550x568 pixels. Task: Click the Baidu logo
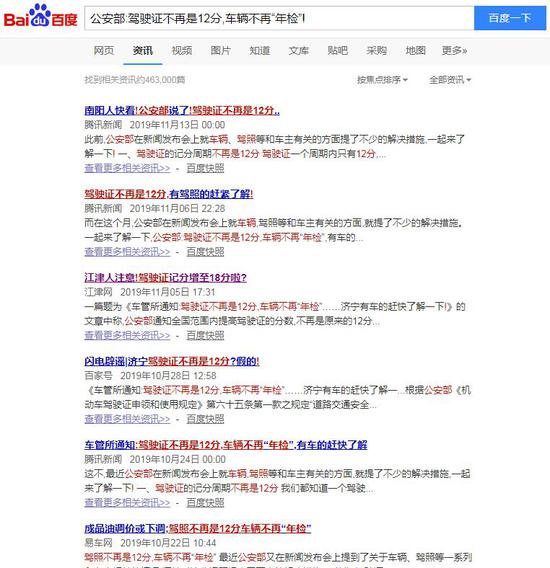40,16
